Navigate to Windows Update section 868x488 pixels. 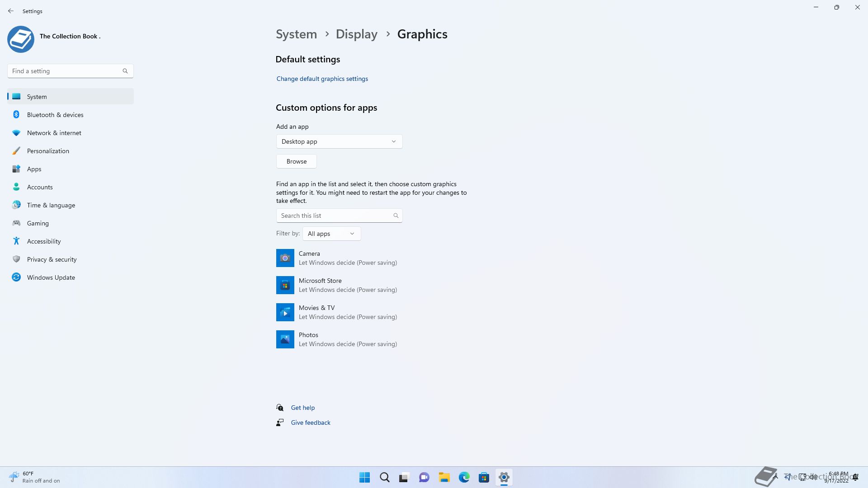51,277
